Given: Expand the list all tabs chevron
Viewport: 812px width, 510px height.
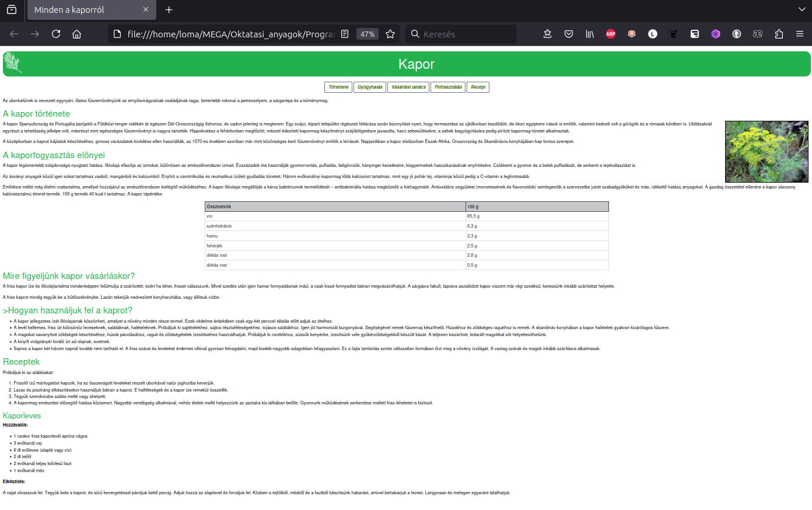Looking at the screenshot, I should pyautogui.click(x=802, y=9).
